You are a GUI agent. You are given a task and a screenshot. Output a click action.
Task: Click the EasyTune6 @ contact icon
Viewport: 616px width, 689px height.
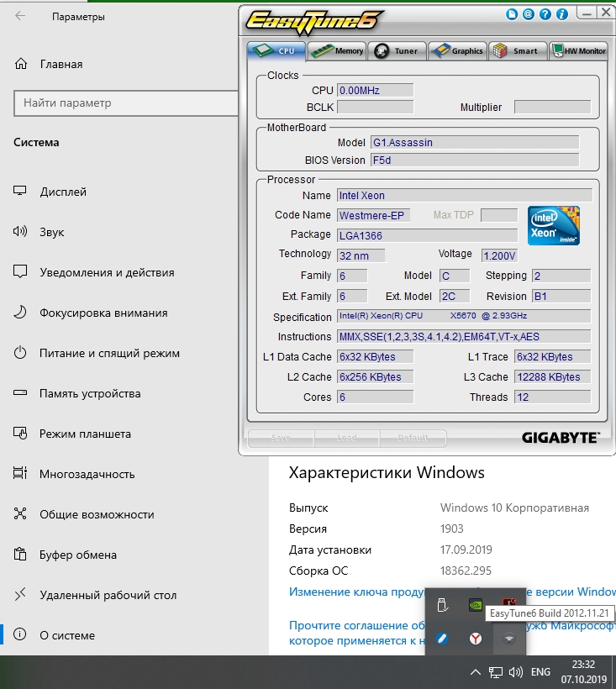point(529,14)
